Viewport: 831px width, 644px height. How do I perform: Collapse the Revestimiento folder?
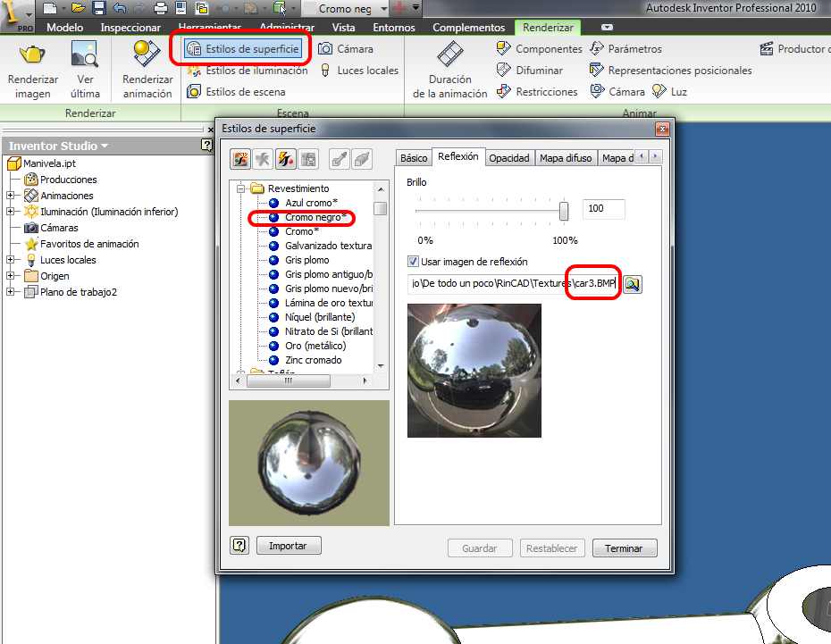pyautogui.click(x=241, y=188)
